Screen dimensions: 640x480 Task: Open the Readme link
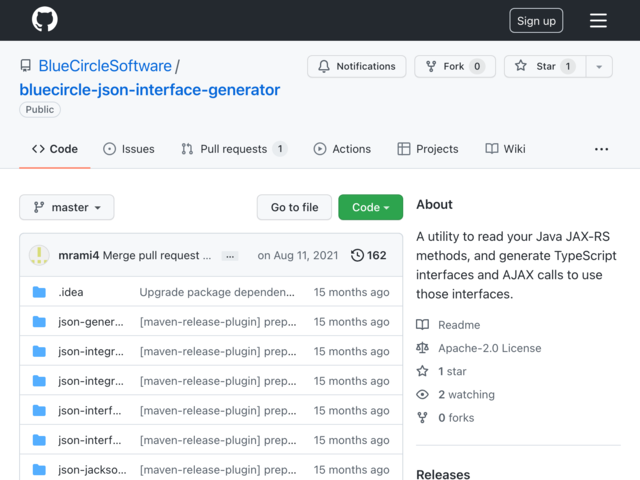(459, 325)
